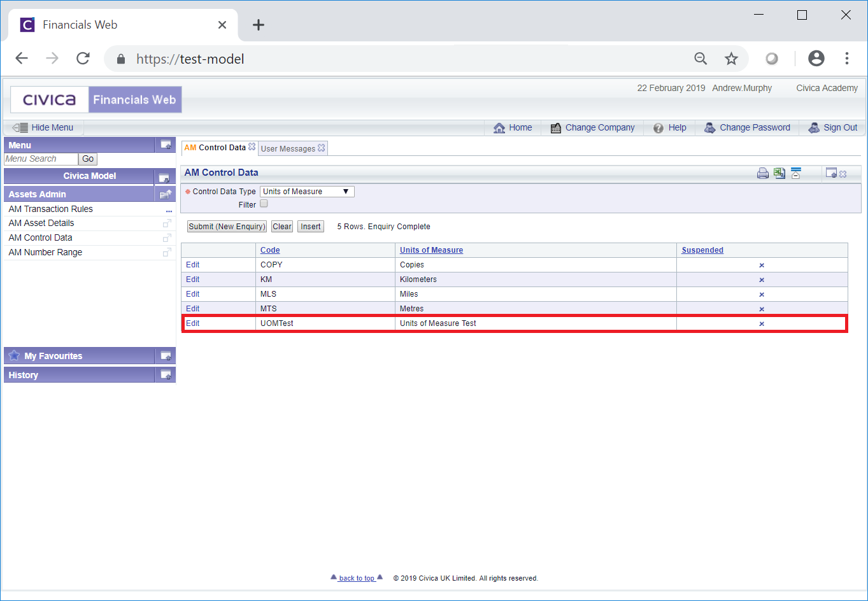Viewport: 868px width, 601px height.
Task: Edit the UOMTest row
Action: tap(193, 323)
